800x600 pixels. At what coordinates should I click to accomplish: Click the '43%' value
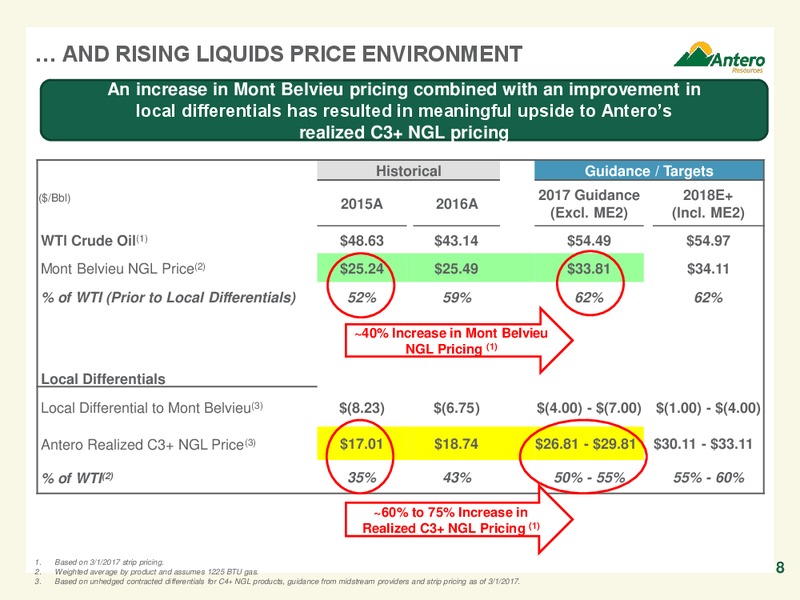coord(457,478)
